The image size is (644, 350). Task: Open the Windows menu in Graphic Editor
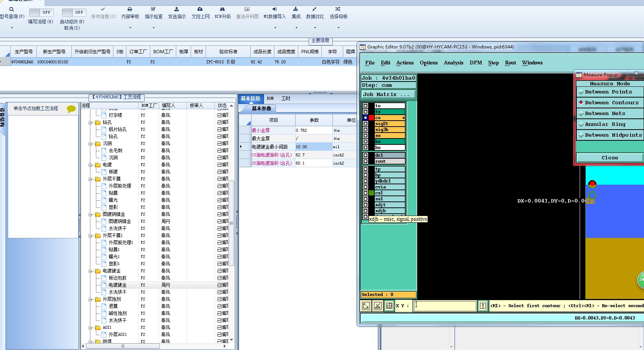[532, 63]
